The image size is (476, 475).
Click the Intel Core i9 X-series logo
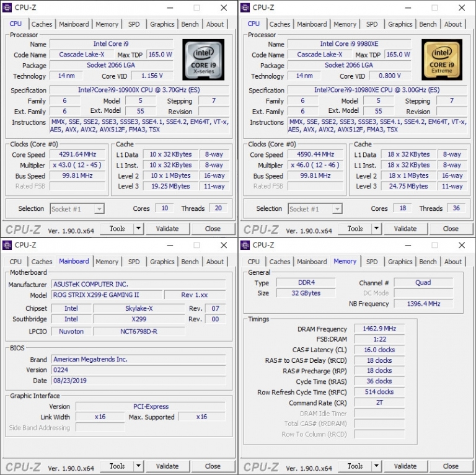pyautogui.click(x=203, y=60)
